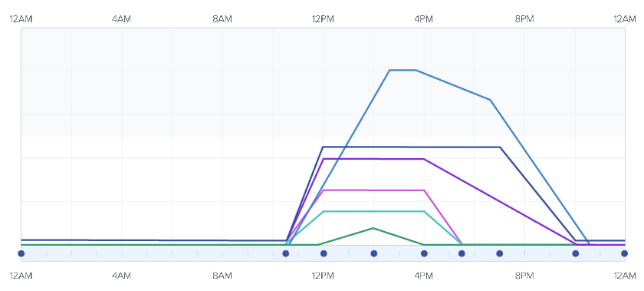Select the timeline dot at the ending 12AM

624,253
